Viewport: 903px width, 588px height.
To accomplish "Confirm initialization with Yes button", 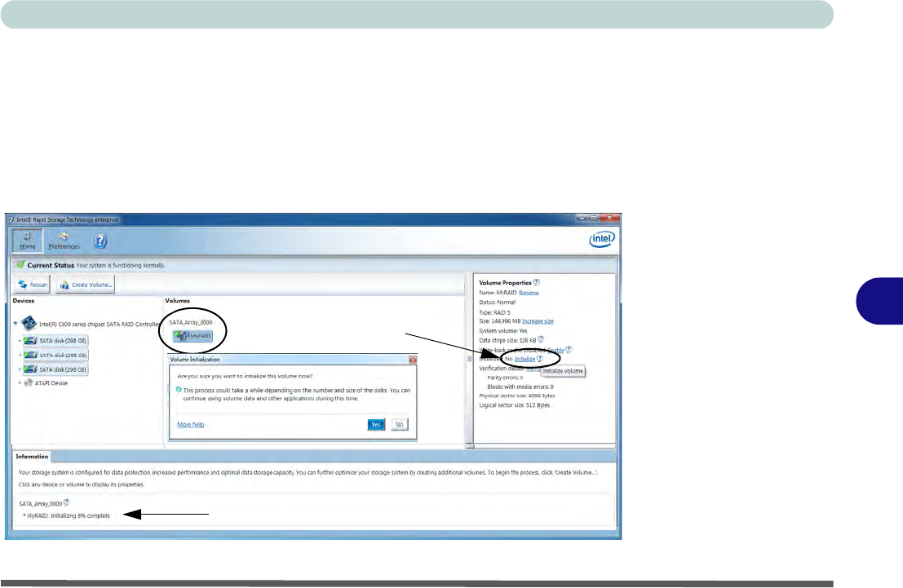I will point(376,424).
